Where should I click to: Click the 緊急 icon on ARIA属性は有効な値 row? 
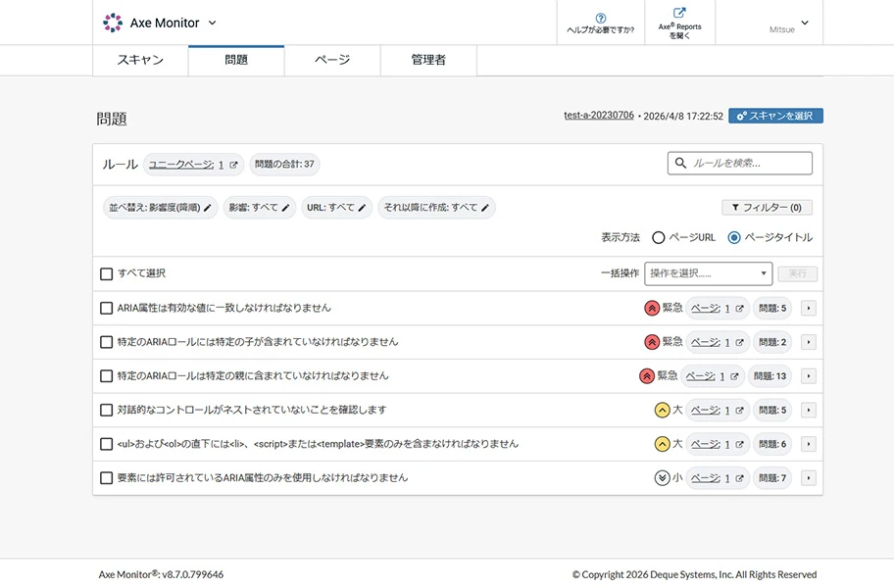(x=652, y=309)
